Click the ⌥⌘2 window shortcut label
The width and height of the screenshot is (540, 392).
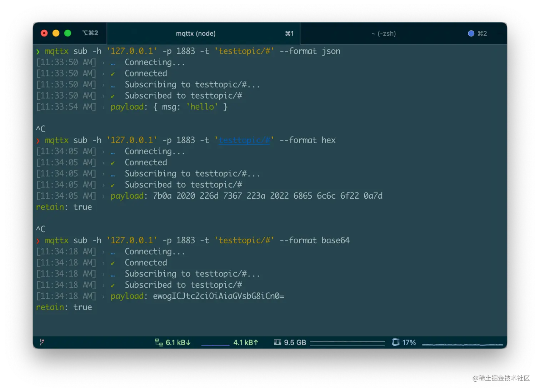point(90,33)
